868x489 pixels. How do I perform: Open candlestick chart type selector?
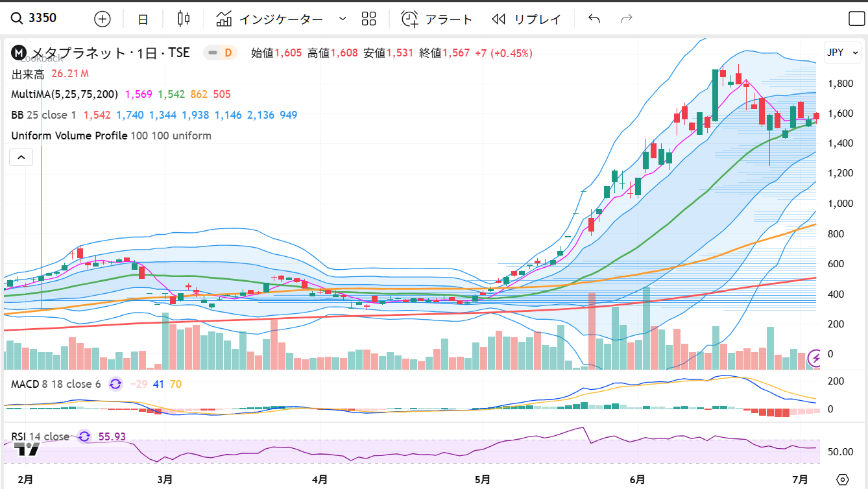click(184, 19)
